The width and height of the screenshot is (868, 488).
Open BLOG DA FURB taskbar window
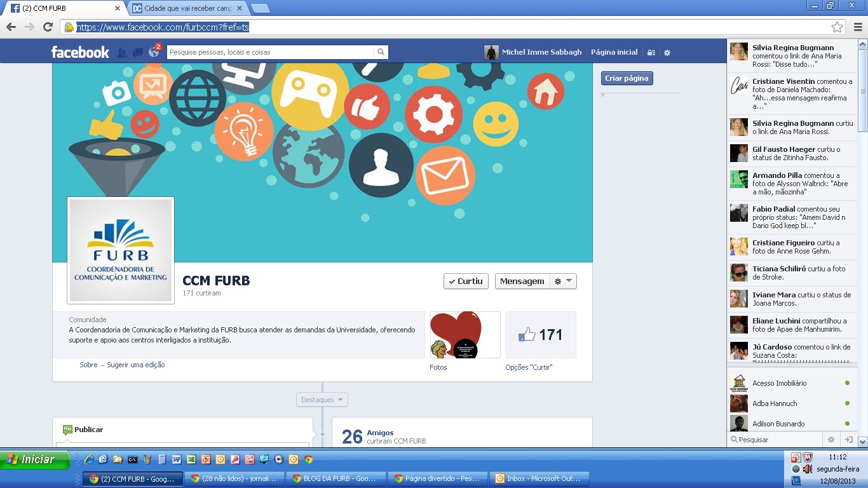[x=336, y=478]
